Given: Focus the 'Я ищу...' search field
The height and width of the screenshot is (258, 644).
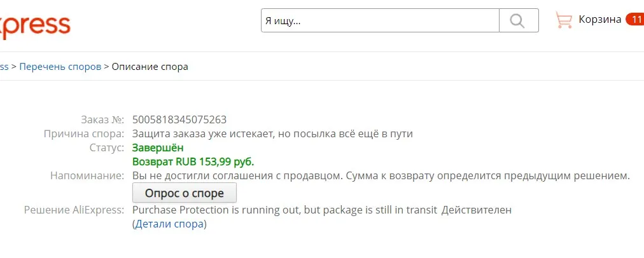Looking at the screenshot, I should pyautogui.click(x=379, y=20).
